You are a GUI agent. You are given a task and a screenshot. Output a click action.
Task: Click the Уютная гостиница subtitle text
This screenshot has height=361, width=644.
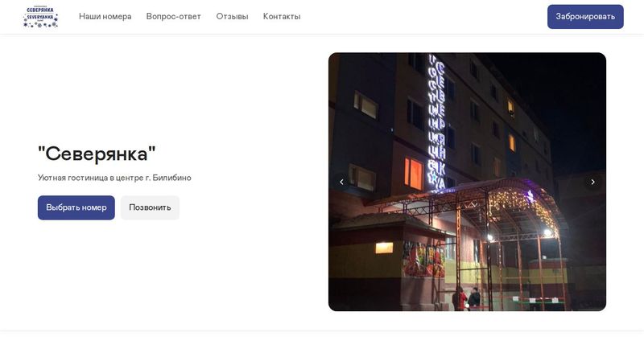click(114, 178)
